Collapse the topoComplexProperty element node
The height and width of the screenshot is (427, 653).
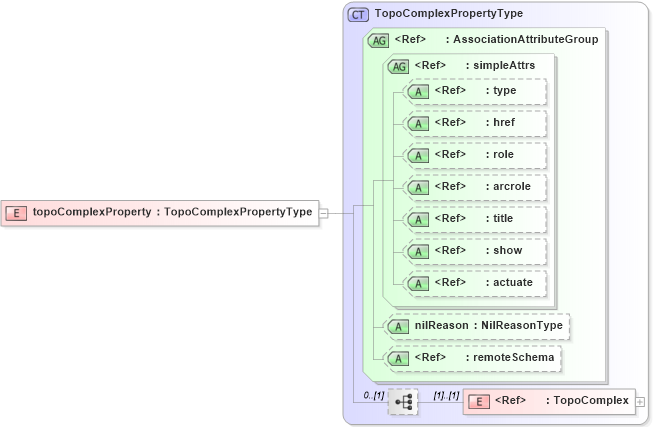click(x=324, y=213)
